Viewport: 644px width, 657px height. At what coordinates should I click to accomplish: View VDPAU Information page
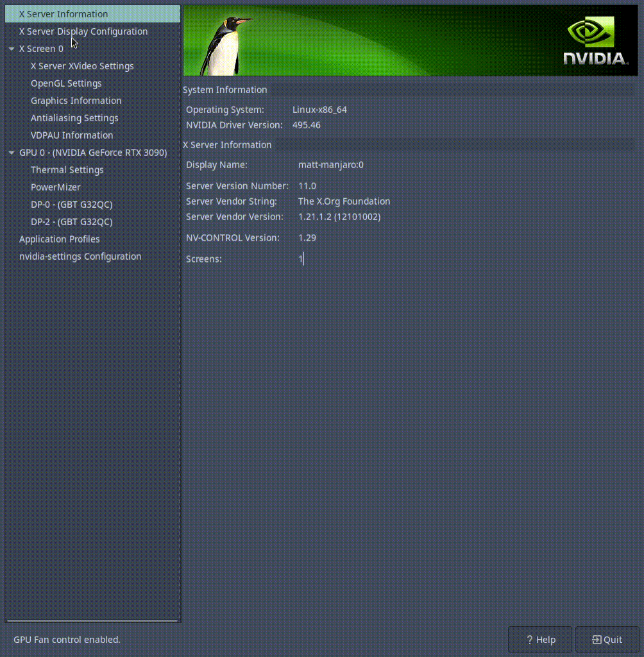click(x=72, y=135)
